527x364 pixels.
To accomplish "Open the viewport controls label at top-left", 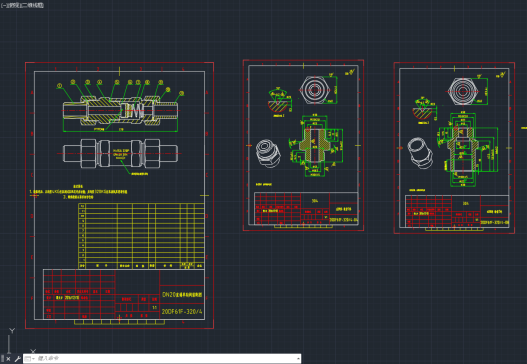I will click(x=23, y=5).
